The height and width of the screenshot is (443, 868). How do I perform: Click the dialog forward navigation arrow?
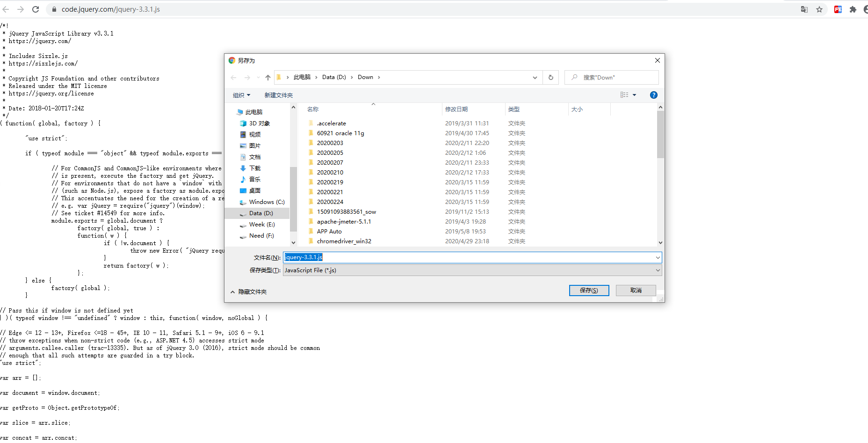coord(247,78)
